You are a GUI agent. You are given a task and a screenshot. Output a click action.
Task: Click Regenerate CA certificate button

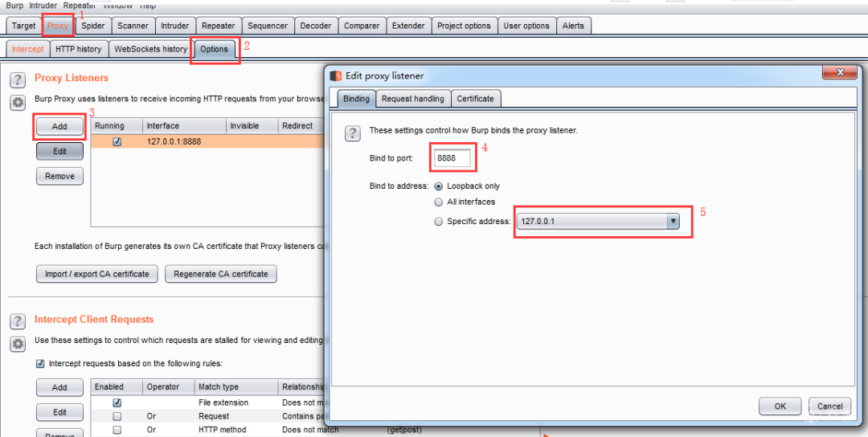point(221,274)
